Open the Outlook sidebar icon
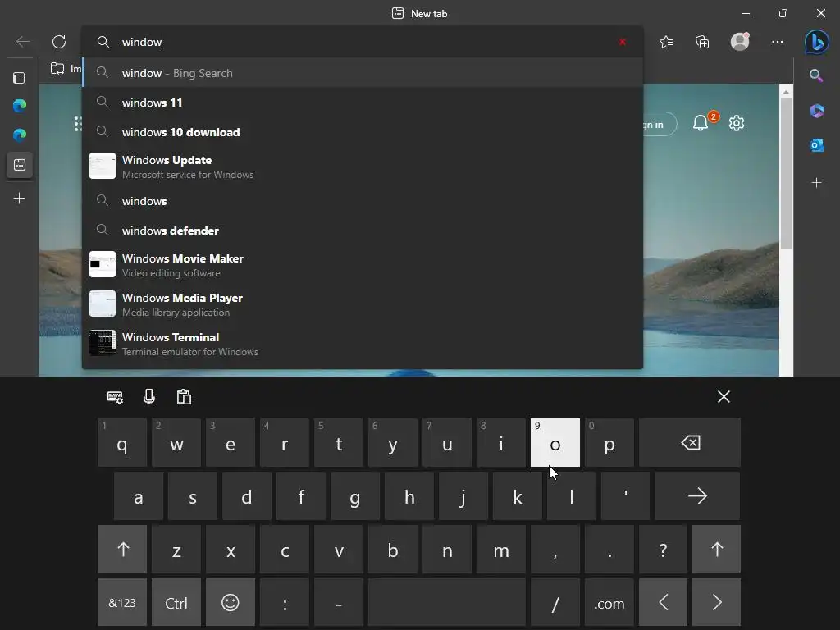 [x=816, y=145]
